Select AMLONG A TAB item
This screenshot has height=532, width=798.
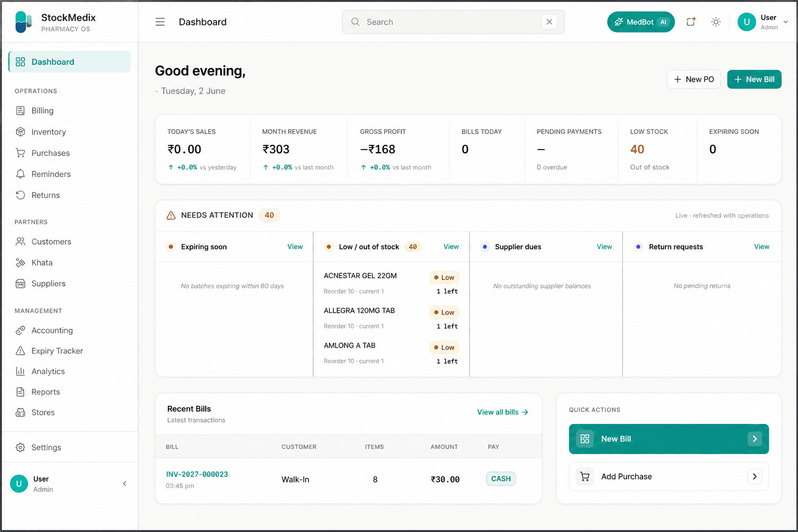point(349,345)
